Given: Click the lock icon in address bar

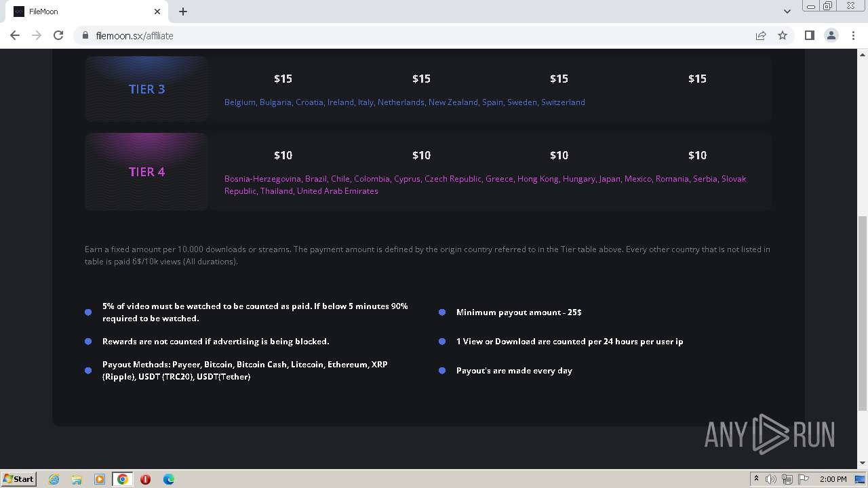Looking at the screenshot, I should pos(85,35).
